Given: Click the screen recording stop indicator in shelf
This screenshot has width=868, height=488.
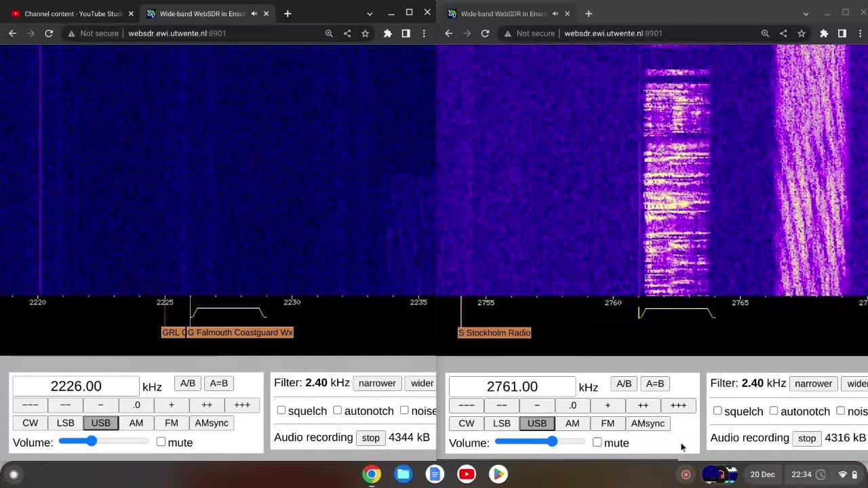Looking at the screenshot, I should [x=686, y=474].
